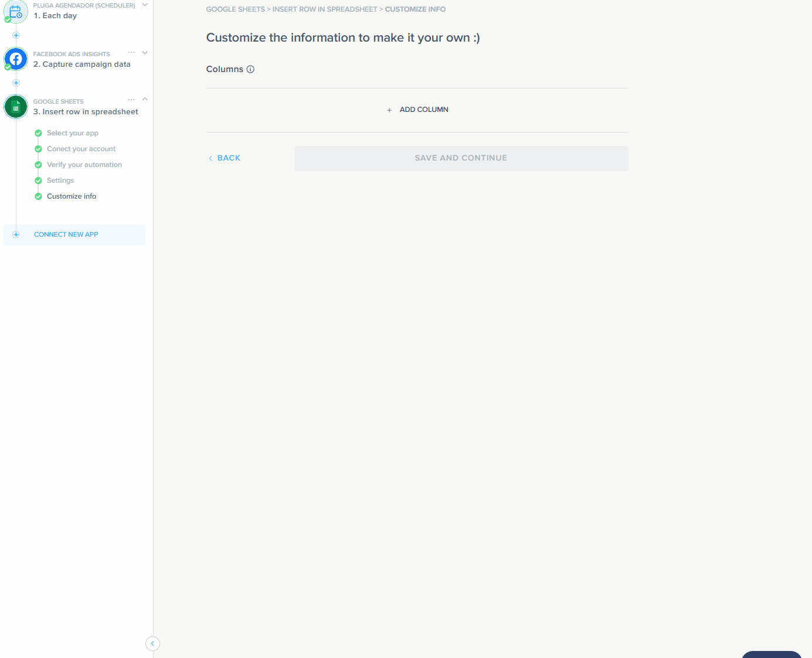Go back with the Back link
Image resolution: width=812 pixels, height=658 pixels.
(225, 158)
